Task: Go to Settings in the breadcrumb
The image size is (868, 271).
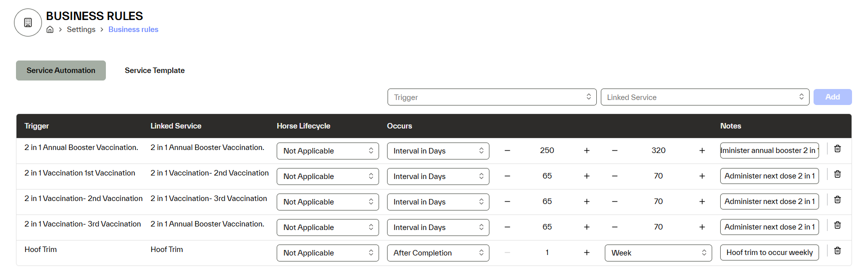Action: [x=81, y=29]
